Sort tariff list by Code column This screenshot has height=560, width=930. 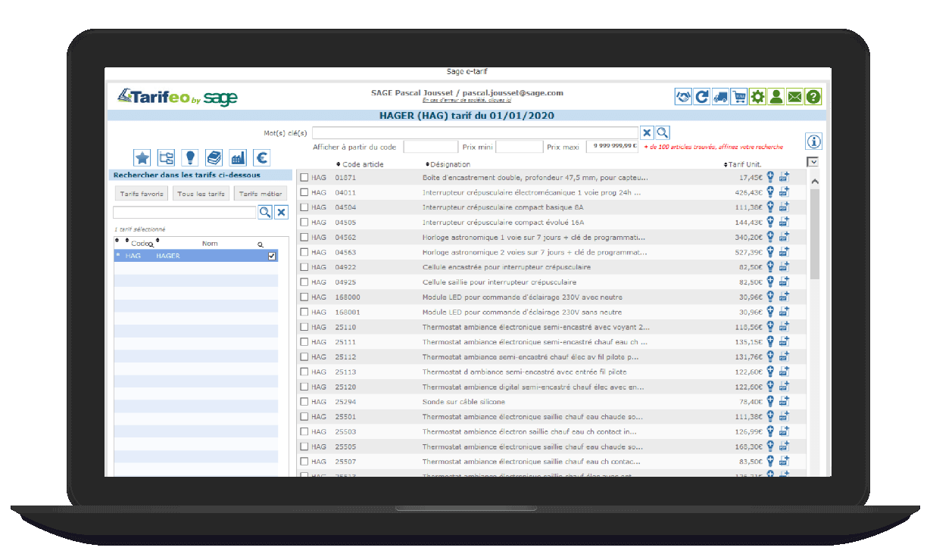[x=139, y=244]
